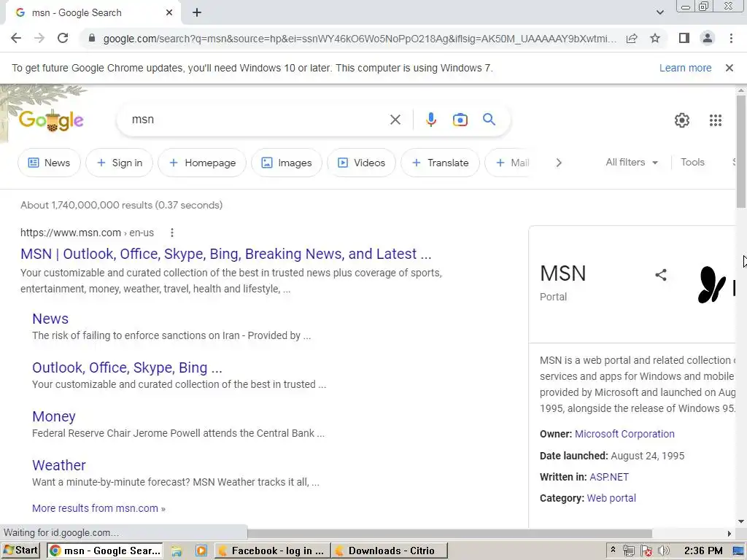Viewport: 747px width, 560px height.
Task: Expand the All filters dropdown
Action: pyautogui.click(x=632, y=163)
